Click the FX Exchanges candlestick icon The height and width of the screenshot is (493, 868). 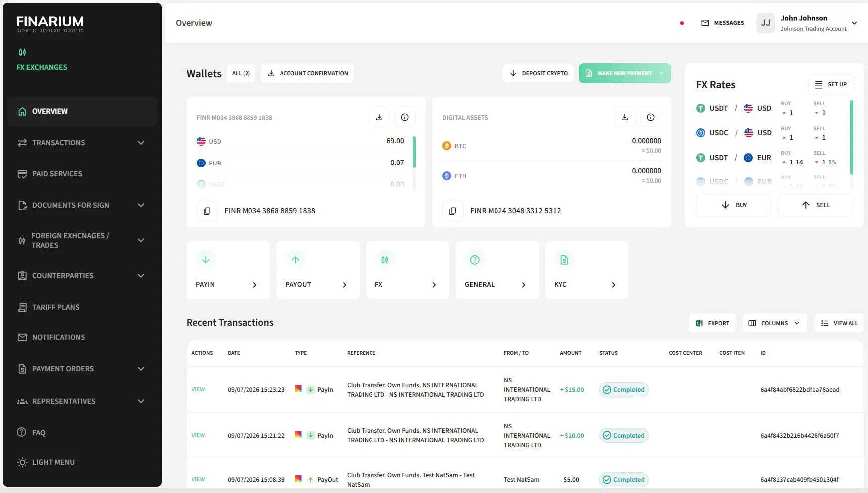pyautogui.click(x=22, y=52)
